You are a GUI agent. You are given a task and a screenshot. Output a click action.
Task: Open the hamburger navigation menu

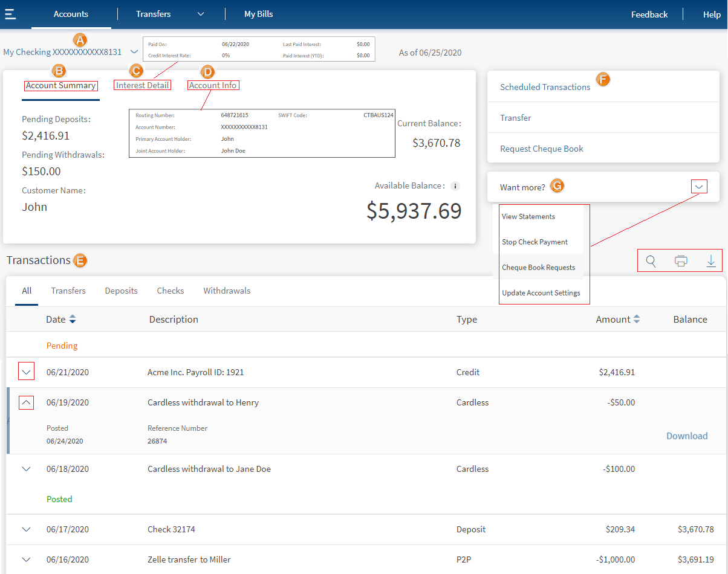point(10,15)
